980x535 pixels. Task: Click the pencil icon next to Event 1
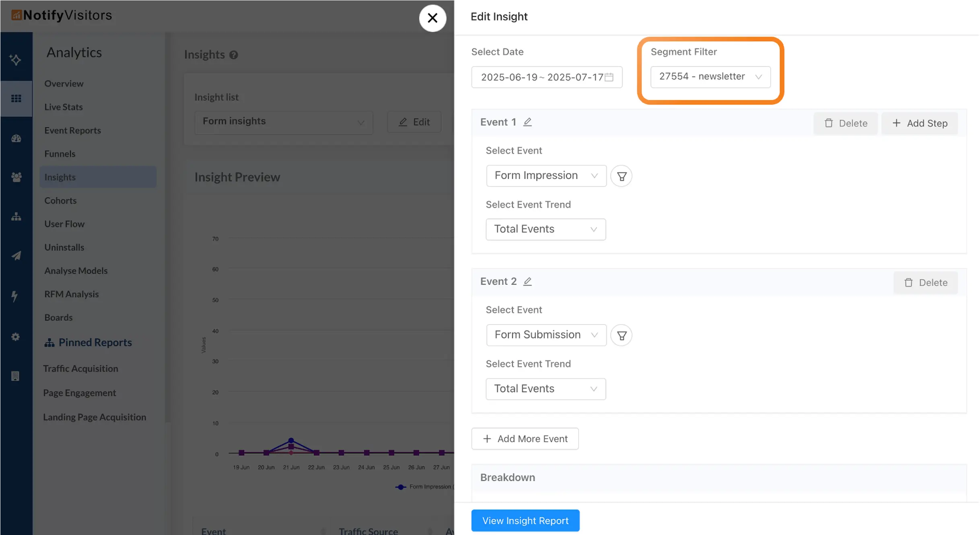tap(527, 122)
